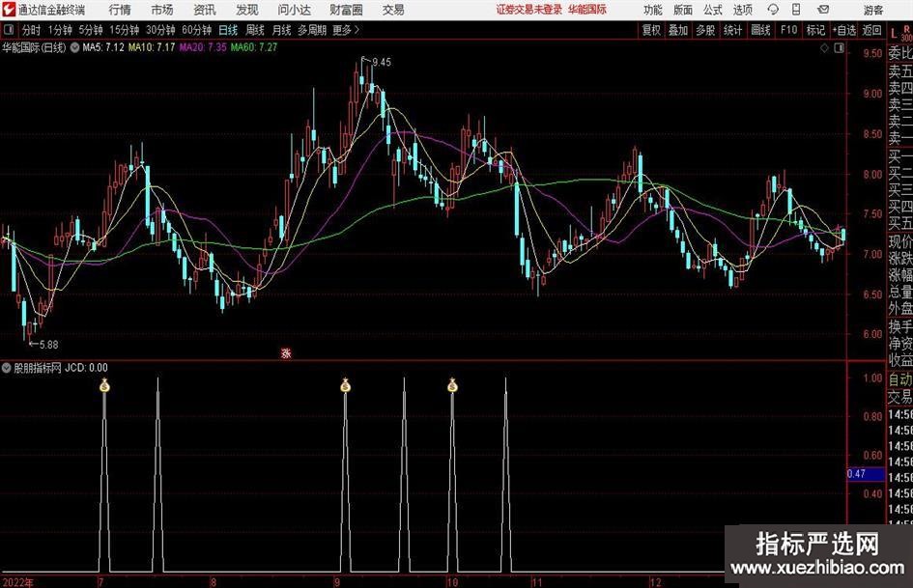Open the 功能 menu
This screenshot has width=913, height=588.
click(653, 10)
